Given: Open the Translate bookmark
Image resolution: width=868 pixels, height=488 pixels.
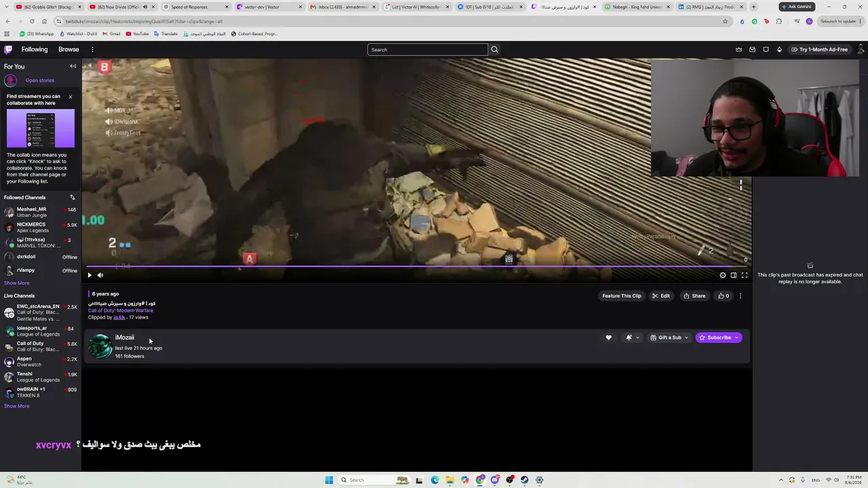Looking at the screenshot, I should click(x=165, y=34).
